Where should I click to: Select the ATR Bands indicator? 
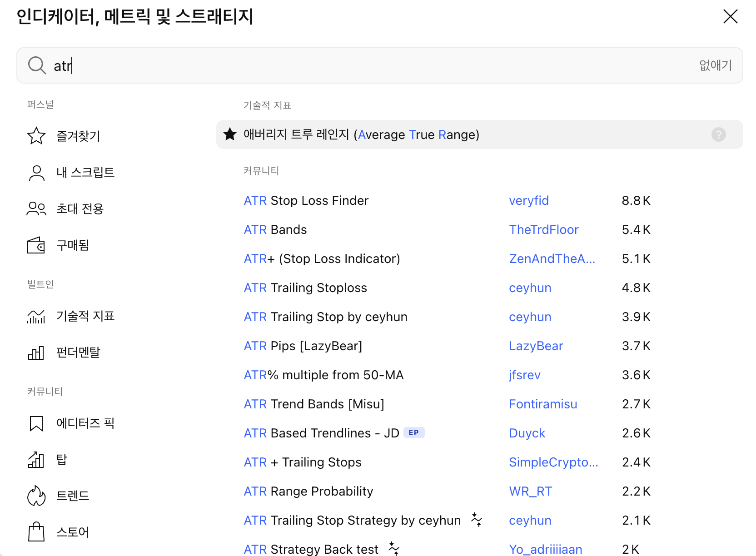click(x=275, y=229)
